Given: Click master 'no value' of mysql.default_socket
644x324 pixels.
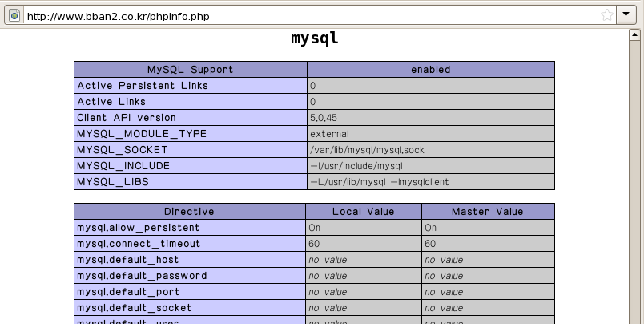Looking at the screenshot, I should pyautogui.click(x=444, y=308).
